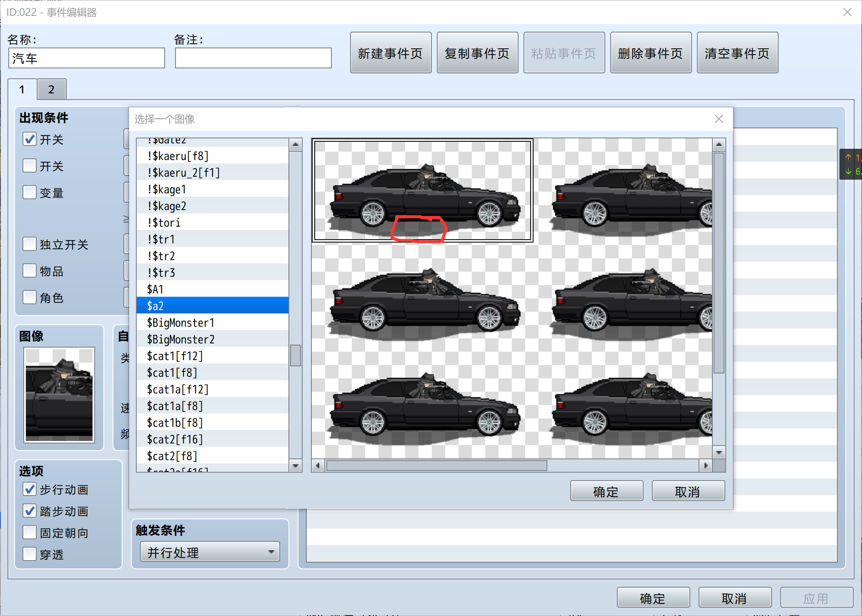862x616 pixels.
Task: Click the empty 备注 input field
Action: [x=253, y=58]
